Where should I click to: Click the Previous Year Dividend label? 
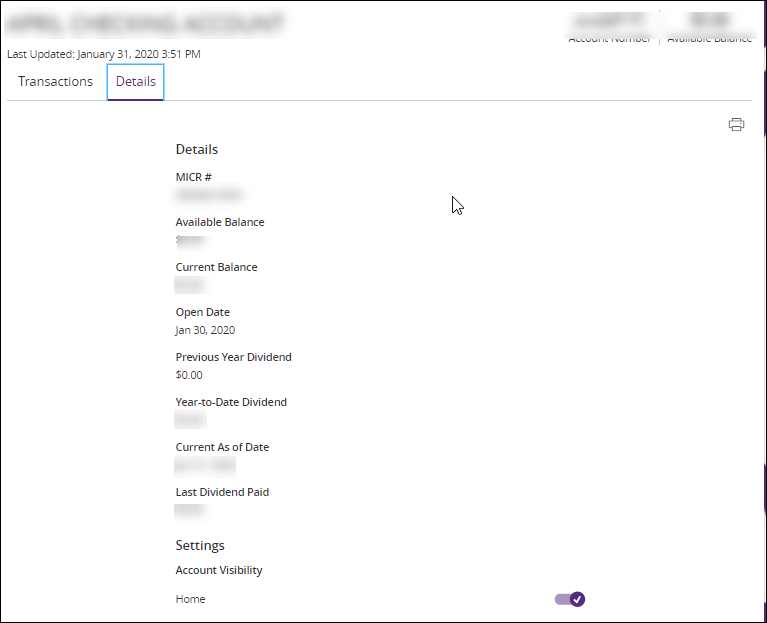[x=233, y=357]
